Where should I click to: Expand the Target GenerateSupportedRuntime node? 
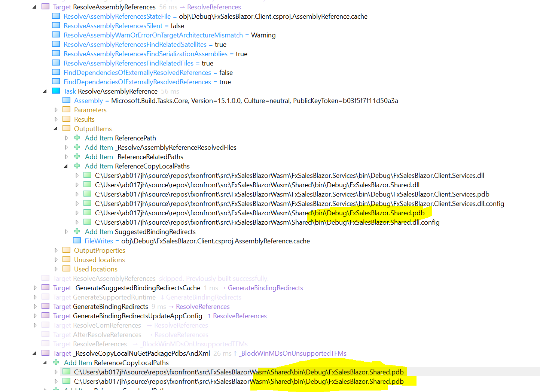35,297
